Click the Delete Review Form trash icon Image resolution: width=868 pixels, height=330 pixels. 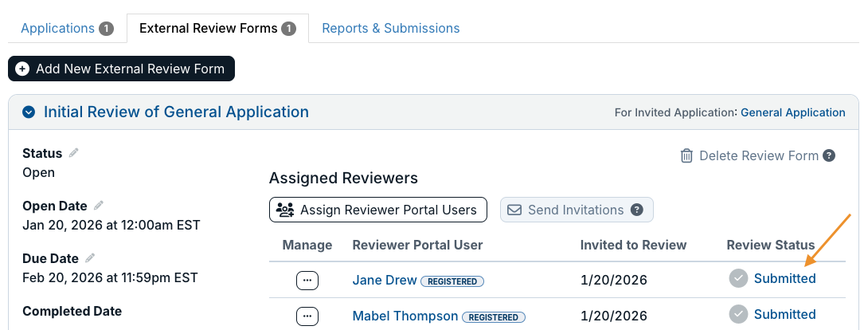pyautogui.click(x=686, y=155)
